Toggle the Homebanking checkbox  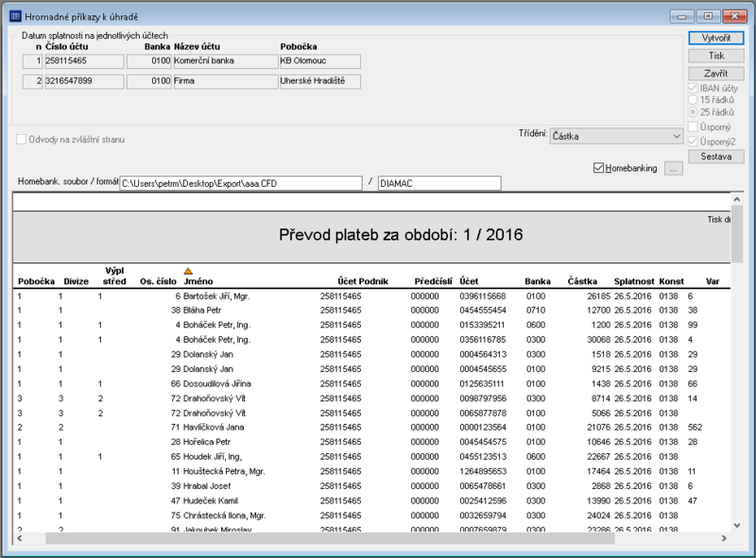(x=598, y=168)
